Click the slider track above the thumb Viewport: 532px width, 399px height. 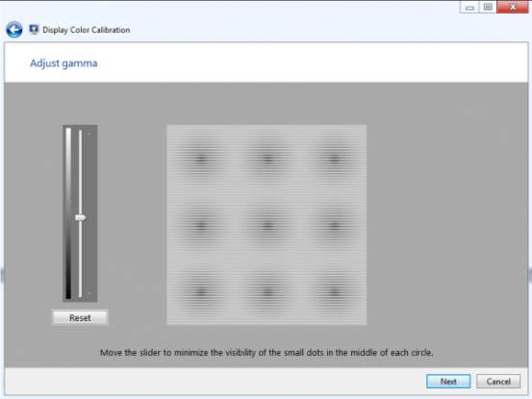tap(81, 172)
